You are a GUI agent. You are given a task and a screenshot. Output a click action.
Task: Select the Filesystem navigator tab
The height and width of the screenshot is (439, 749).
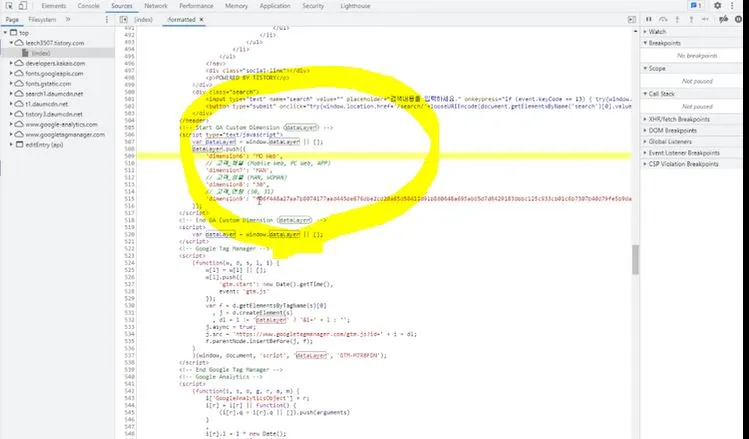42,20
